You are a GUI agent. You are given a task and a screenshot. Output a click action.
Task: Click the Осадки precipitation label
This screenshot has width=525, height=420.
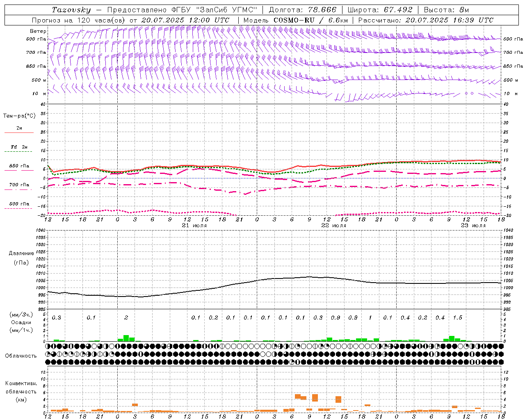coord(21,322)
